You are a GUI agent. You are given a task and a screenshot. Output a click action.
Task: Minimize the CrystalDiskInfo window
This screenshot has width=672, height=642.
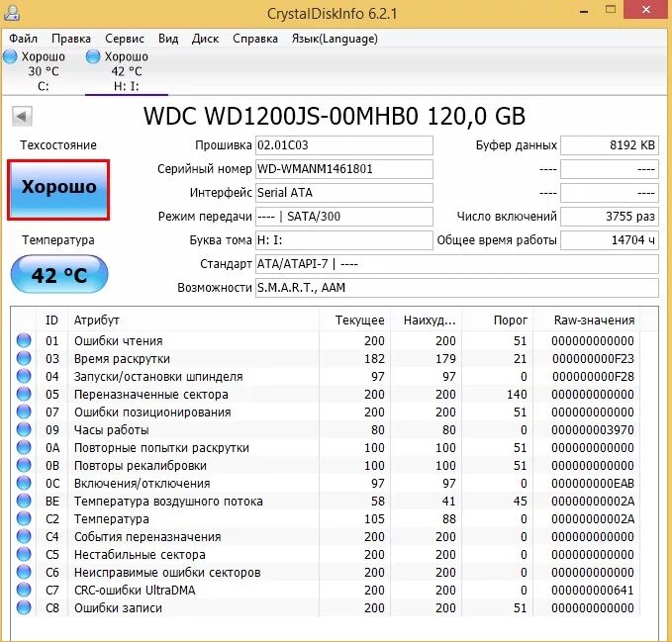tap(583, 12)
